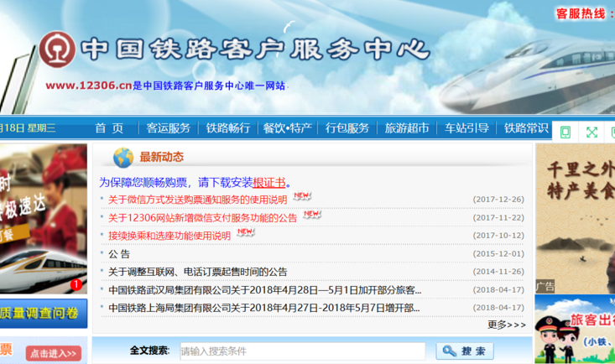The image size is (615, 364).
Task: Click the 根证书 download link
Action: tap(269, 182)
